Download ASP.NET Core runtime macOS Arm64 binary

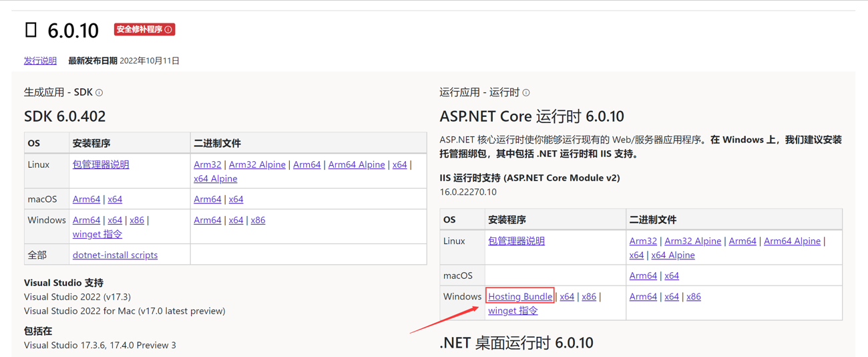(643, 275)
